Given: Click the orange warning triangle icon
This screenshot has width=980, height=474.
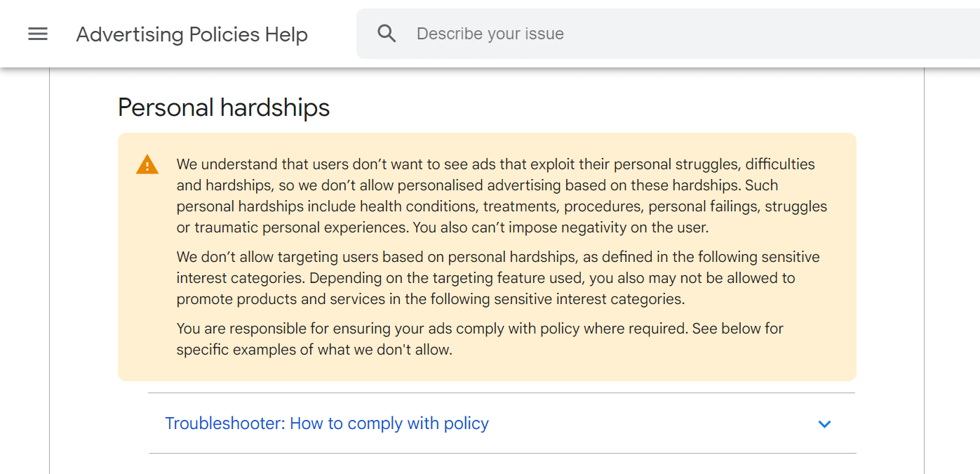Looking at the screenshot, I should pyautogui.click(x=147, y=165).
